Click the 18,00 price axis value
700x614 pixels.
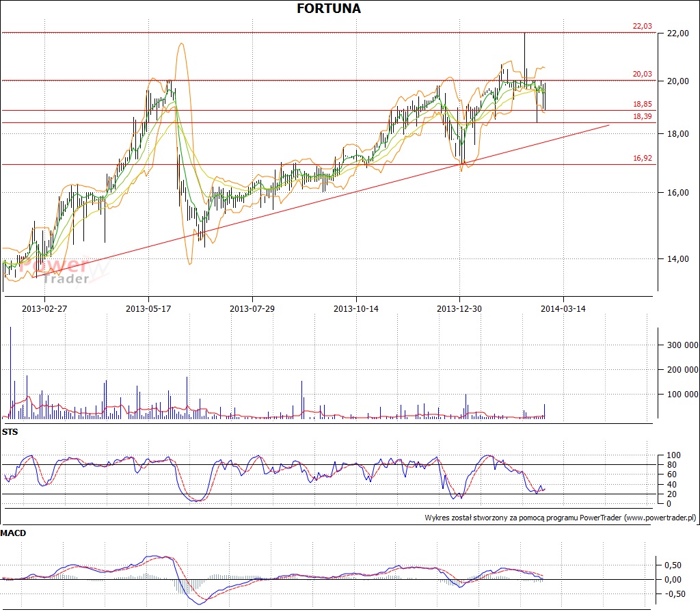point(677,134)
